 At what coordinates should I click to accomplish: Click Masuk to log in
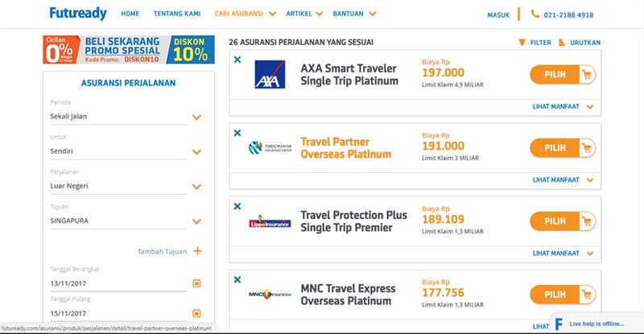click(498, 14)
